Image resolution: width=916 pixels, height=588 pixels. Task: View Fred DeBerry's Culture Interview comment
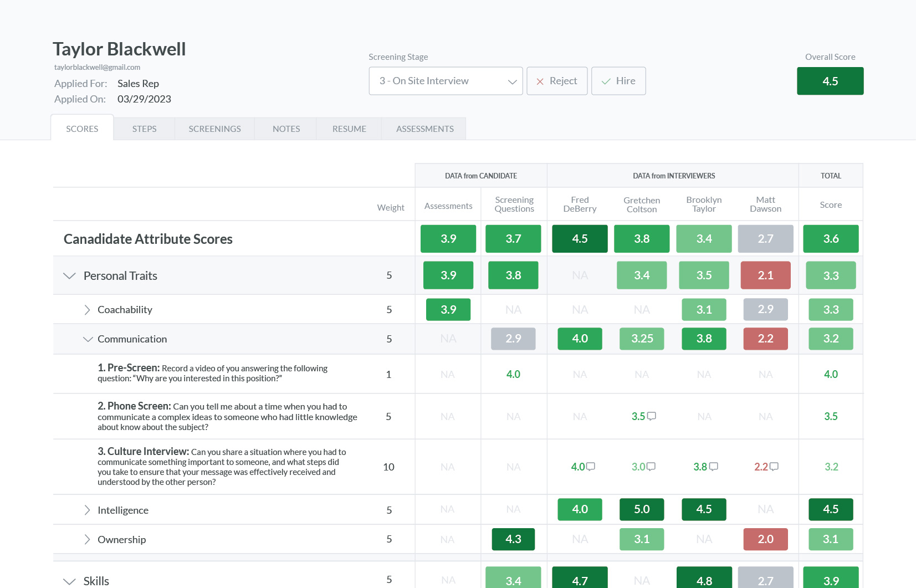pos(591,466)
